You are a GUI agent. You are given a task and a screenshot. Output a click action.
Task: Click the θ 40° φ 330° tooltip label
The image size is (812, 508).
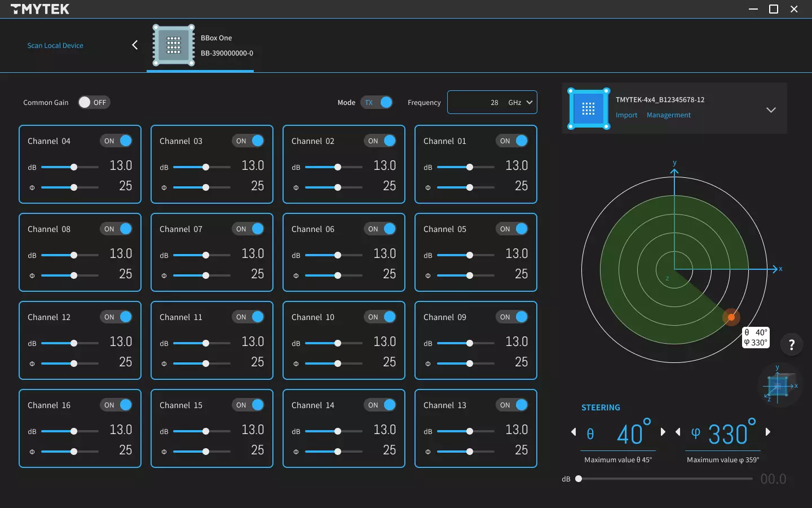(756, 338)
